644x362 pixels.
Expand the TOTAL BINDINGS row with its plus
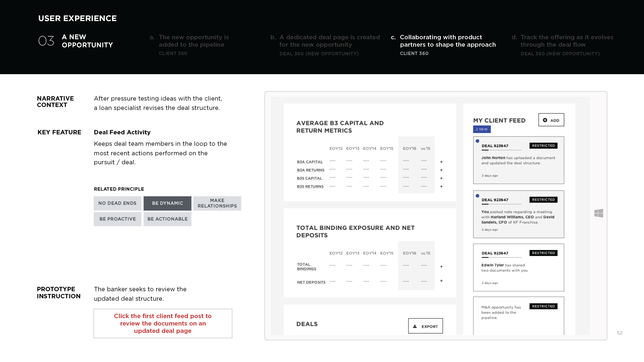coord(441,267)
